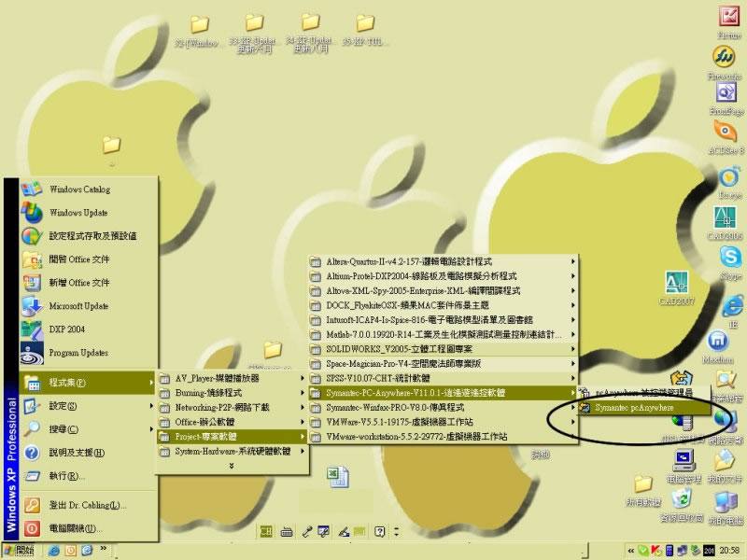
Task: Show more programs via the double-chevron
Action: click(x=232, y=465)
